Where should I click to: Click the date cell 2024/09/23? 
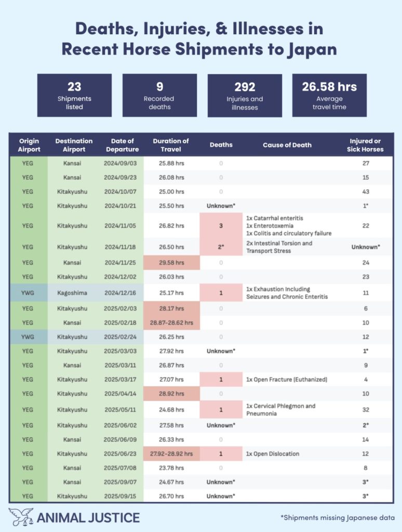pyautogui.click(x=120, y=178)
